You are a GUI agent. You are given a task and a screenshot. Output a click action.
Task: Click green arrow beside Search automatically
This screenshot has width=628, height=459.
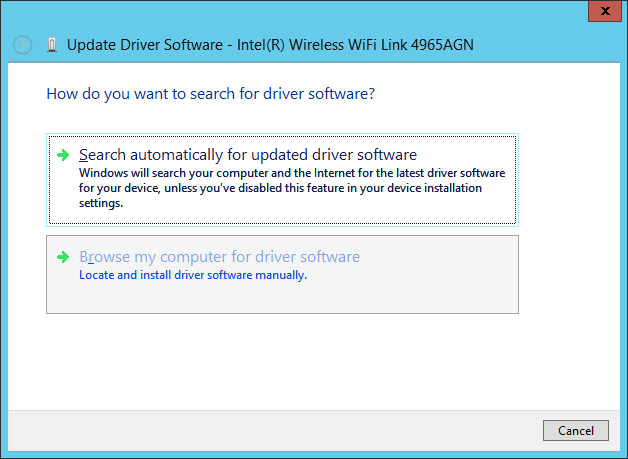[x=63, y=155]
